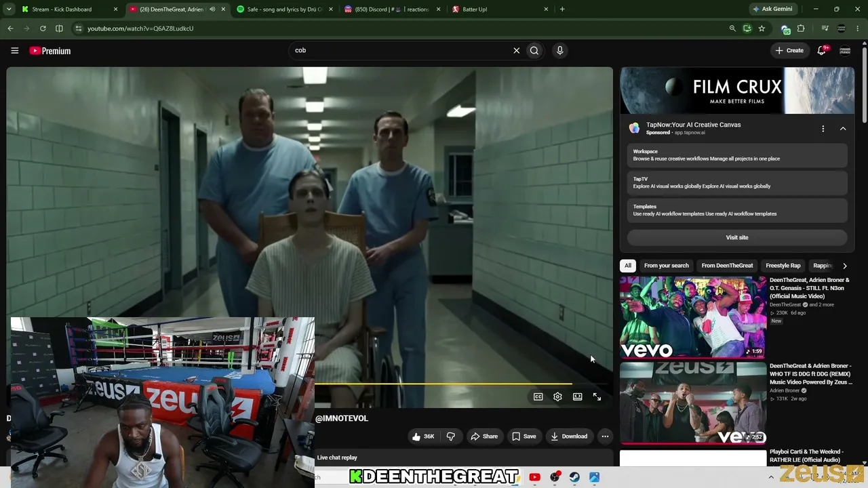The width and height of the screenshot is (868, 488).
Task: Share this video
Action: coord(484,436)
